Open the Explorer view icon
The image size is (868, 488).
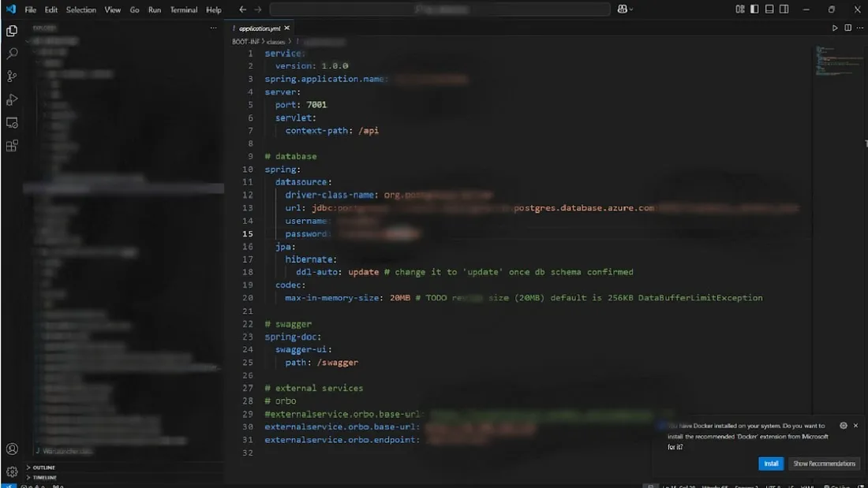point(11,31)
